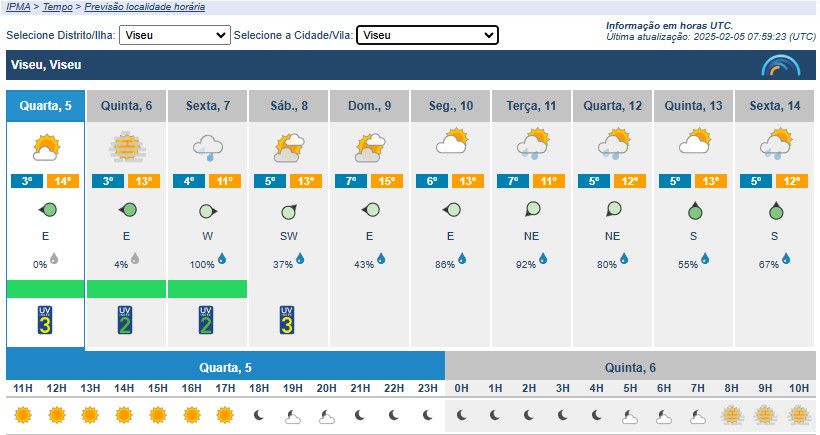Viewport: 820px width, 435px height.
Task: Click the hazy sun icon for Quinta, 6
Action: pyautogui.click(x=127, y=147)
